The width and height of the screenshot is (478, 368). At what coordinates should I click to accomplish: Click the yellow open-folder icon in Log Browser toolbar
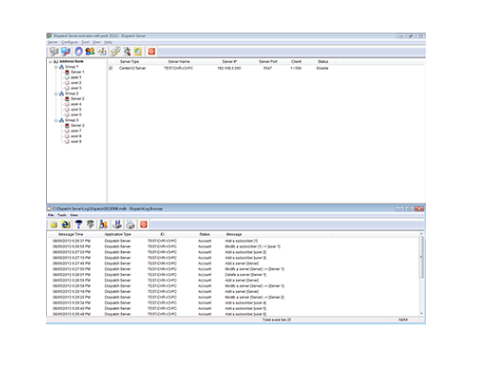[x=54, y=225]
